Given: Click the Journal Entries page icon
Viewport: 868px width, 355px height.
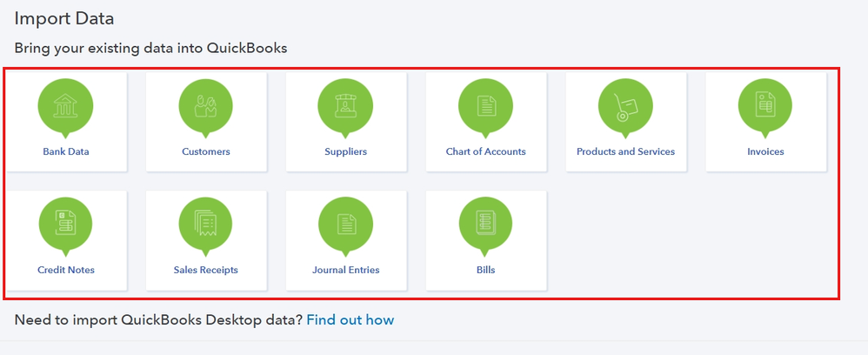Looking at the screenshot, I should [x=346, y=224].
